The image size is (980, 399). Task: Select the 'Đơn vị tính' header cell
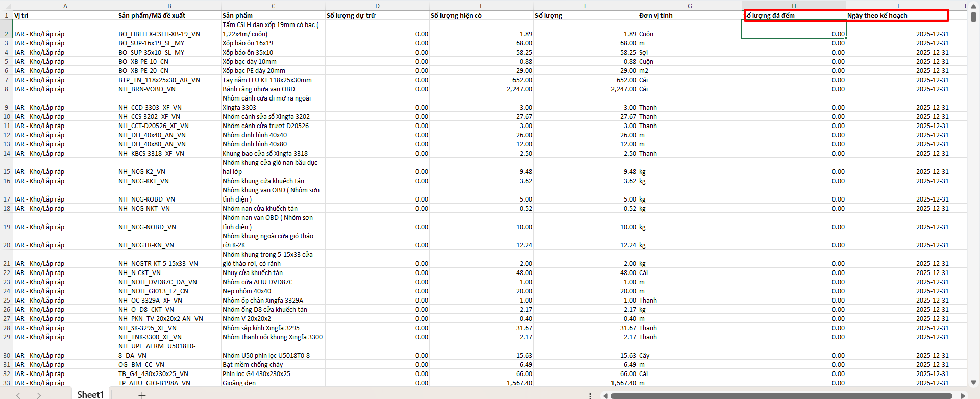point(690,15)
